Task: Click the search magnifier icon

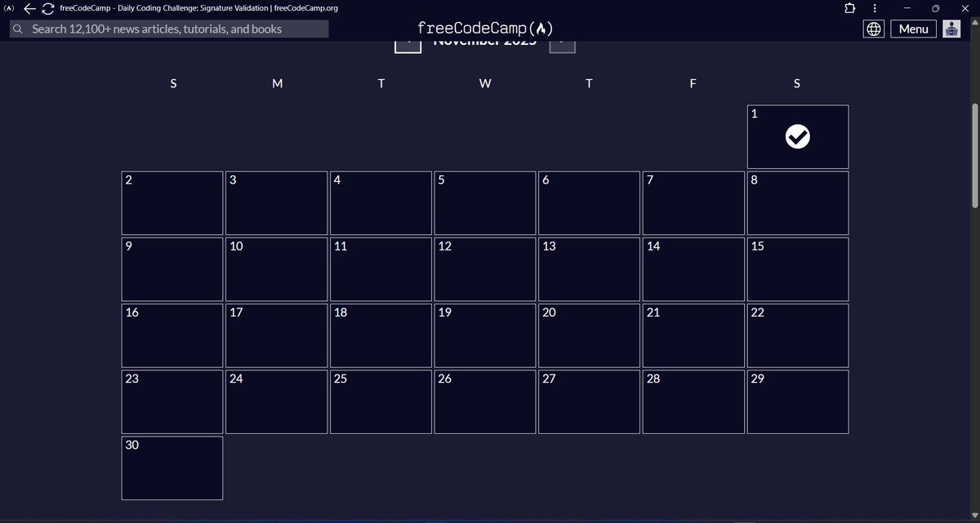Action: (16, 29)
